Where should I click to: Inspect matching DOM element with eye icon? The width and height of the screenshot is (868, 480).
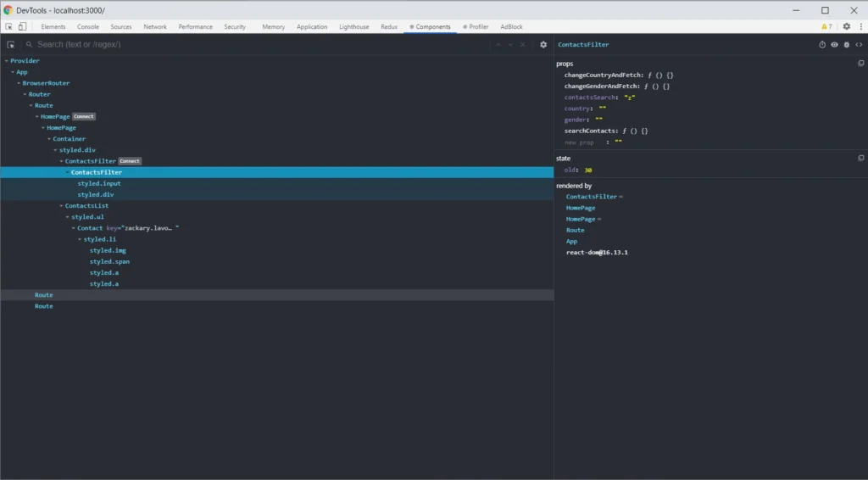(834, 45)
